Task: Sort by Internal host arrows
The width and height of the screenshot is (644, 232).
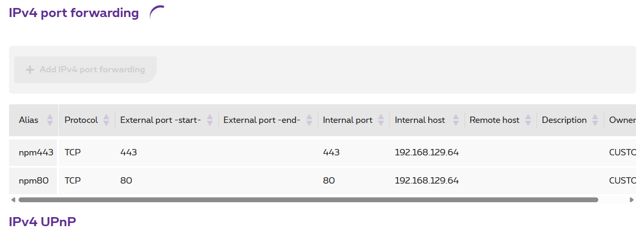Action: point(456,120)
